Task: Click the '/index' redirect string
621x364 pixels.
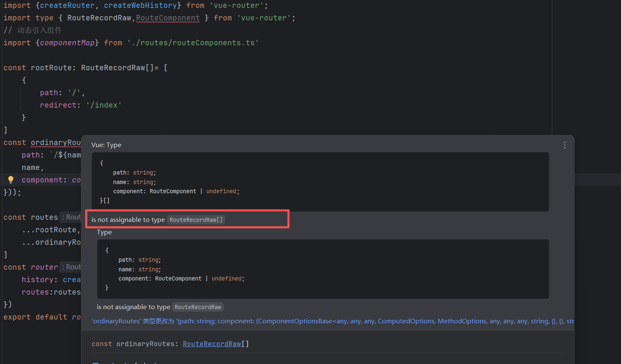Action: (104, 105)
